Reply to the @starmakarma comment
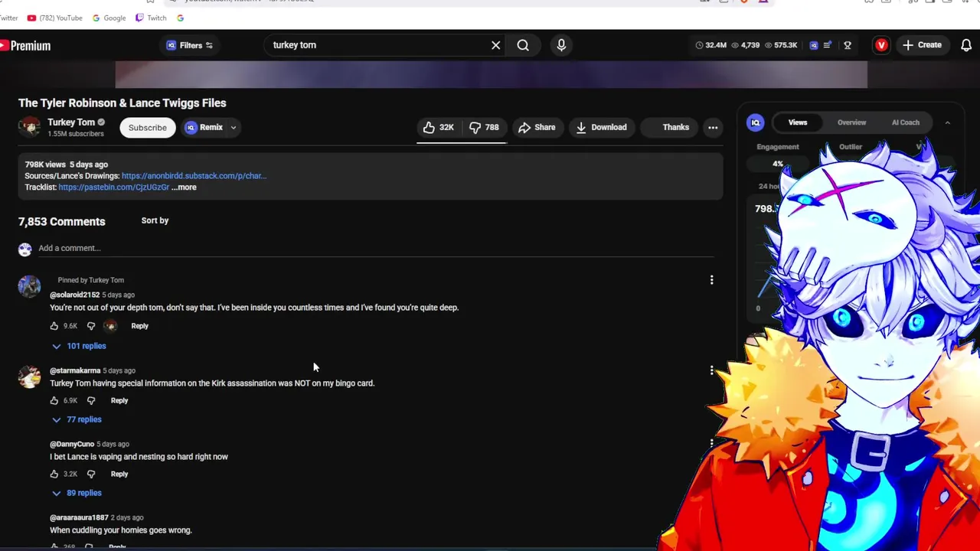The width and height of the screenshot is (980, 551). click(119, 400)
